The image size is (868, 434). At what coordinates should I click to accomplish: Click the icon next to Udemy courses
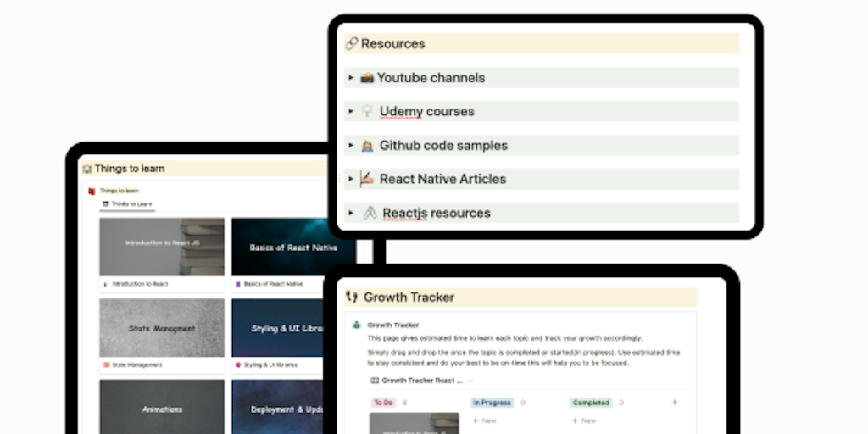[x=367, y=111]
